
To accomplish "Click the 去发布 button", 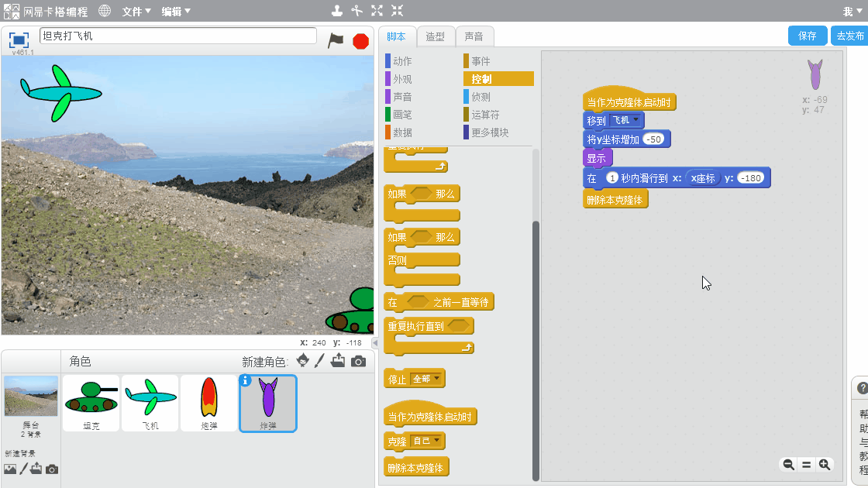I will pos(849,36).
